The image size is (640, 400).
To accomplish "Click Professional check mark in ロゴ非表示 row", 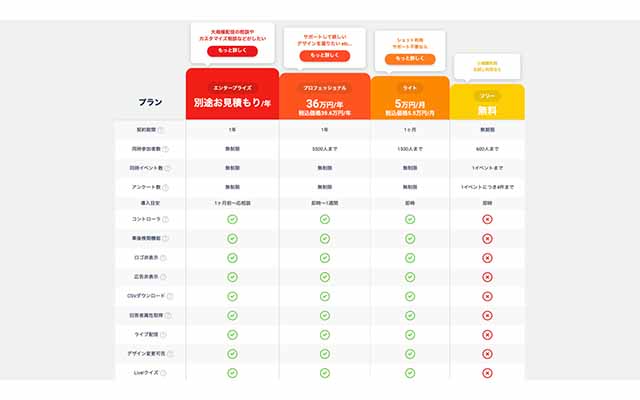I will 325,258.
